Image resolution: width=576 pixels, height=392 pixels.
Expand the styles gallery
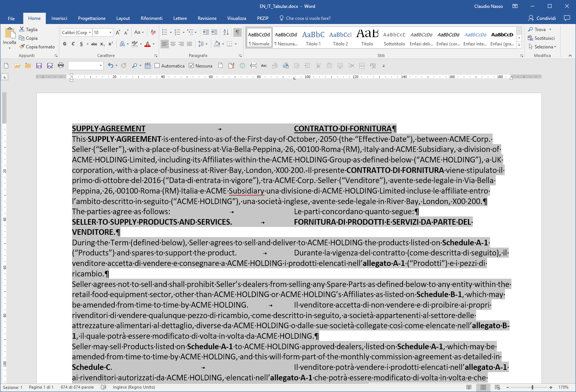click(x=519, y=45)
